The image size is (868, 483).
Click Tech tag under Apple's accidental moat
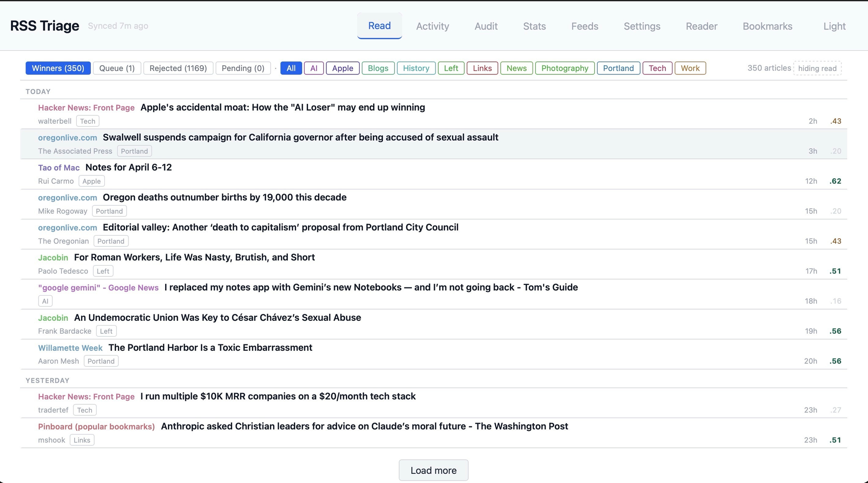(x=87, y=121)
